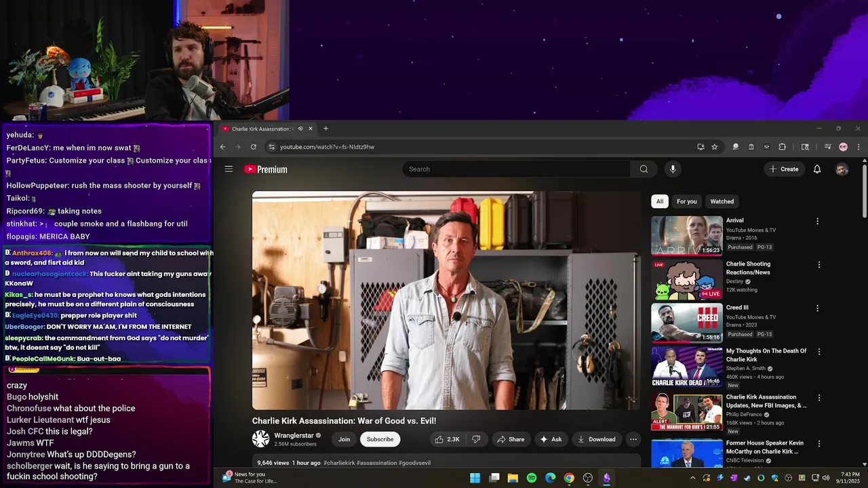Open the Creed III thumbnail

click(687, 323)
